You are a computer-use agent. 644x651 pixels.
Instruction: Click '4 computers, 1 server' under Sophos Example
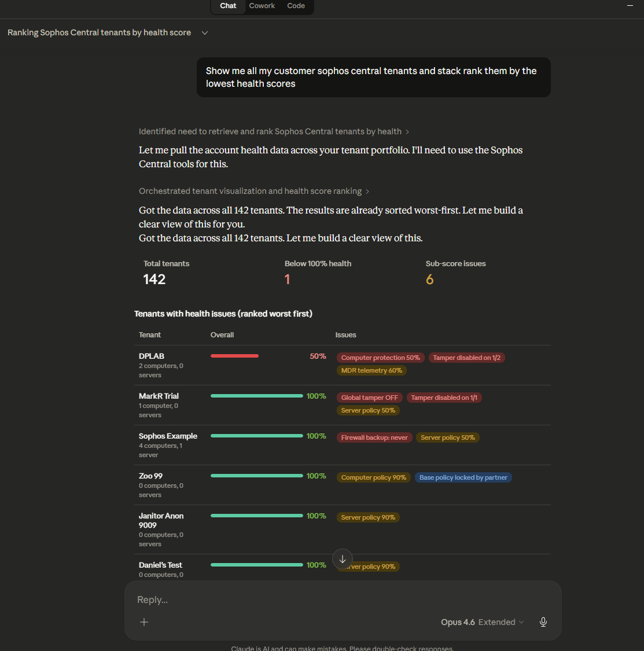click(160, 450)
